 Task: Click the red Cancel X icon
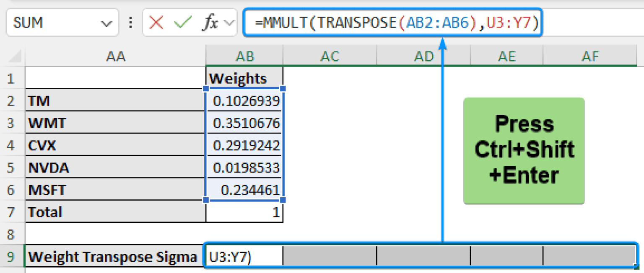(x=156, y=23)
